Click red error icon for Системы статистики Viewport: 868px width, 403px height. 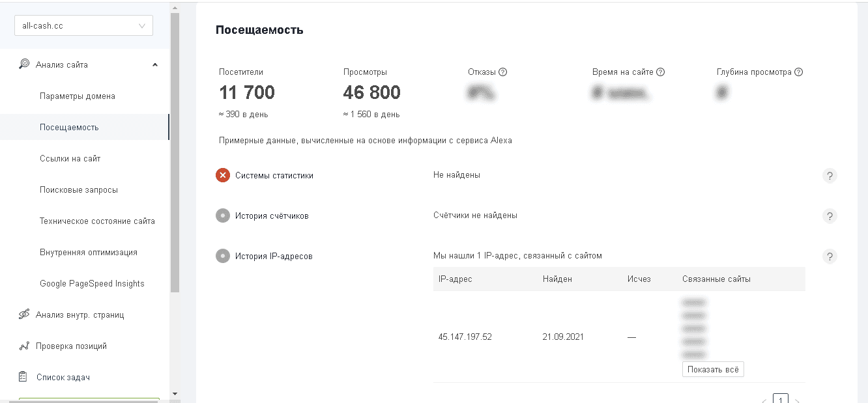pos(223,175)
